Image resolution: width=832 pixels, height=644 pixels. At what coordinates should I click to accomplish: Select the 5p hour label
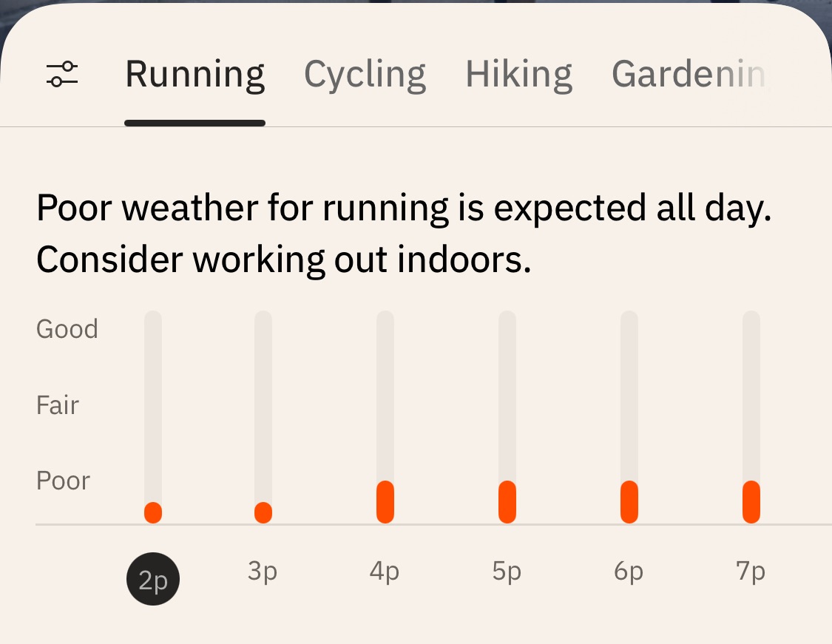[507, 572]
